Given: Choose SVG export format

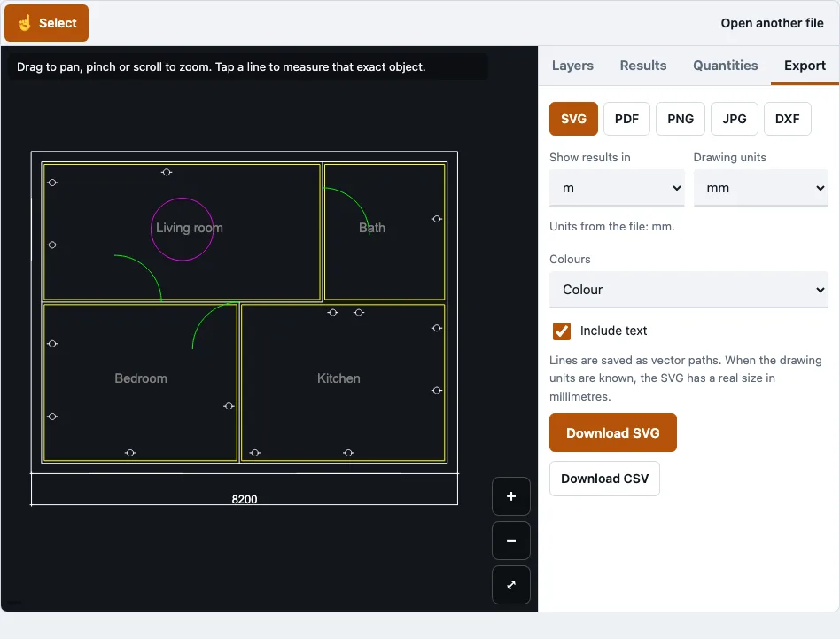Looking at the screenshot, I should (573, 119).
